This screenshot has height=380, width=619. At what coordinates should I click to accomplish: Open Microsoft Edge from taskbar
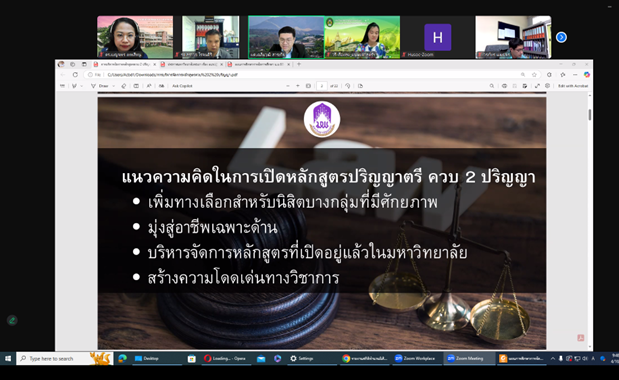point(122,358)
